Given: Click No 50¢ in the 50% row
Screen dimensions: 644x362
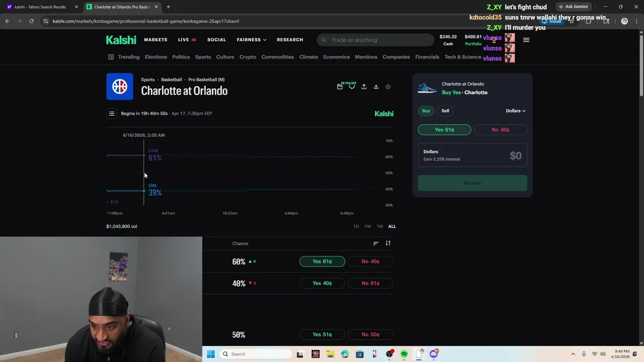Looking at the screenshot, I should [x=370, y=334].
